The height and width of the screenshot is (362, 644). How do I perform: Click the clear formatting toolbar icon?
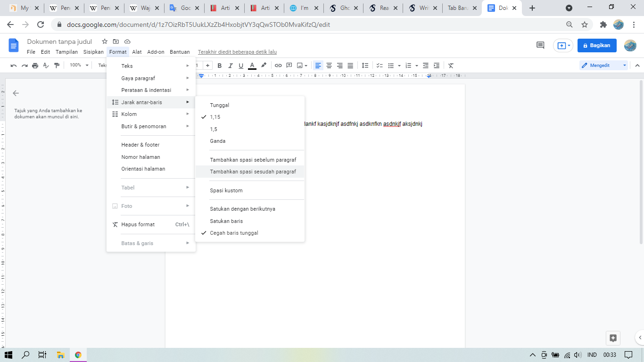tap(451, 66)
